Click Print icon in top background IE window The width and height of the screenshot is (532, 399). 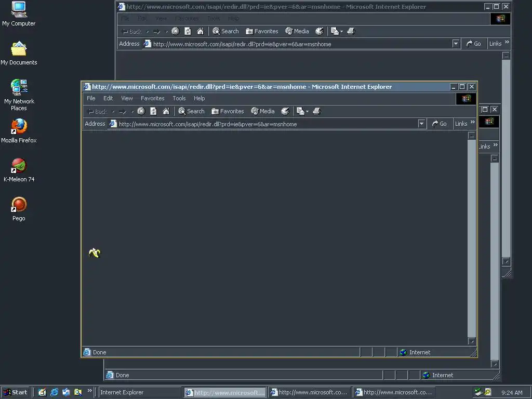(351, 31)
